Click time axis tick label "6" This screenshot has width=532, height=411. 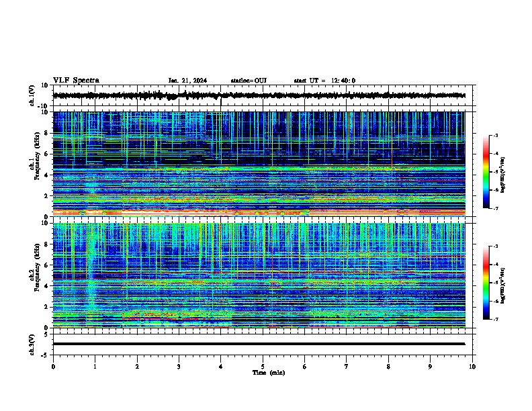(305, 367)
